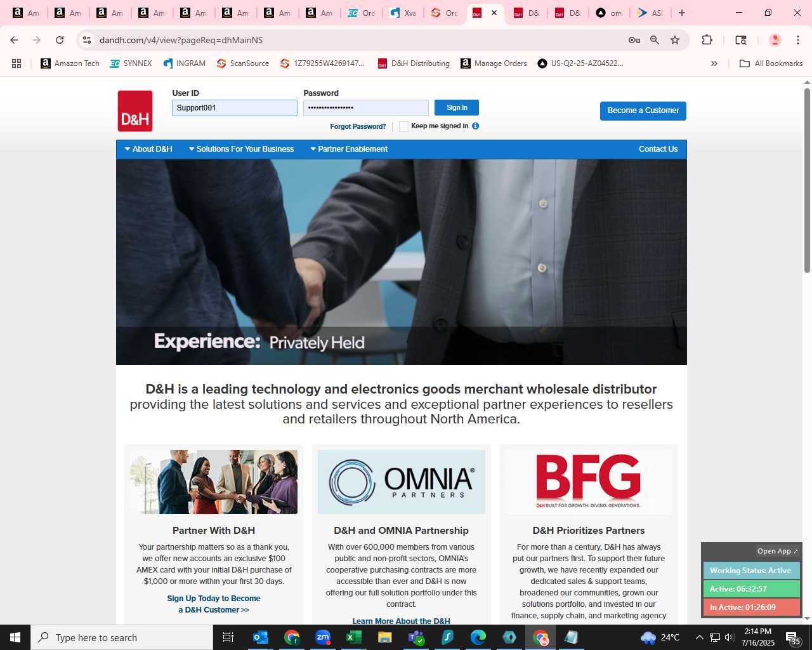This screenshot has width=812, height=650.
Task: Click the Password input field
Action: click(x=366, y=108)
